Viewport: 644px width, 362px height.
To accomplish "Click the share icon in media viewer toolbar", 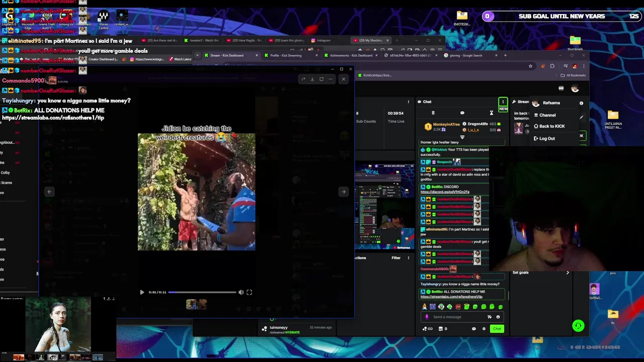I will [x=303, y=79].
